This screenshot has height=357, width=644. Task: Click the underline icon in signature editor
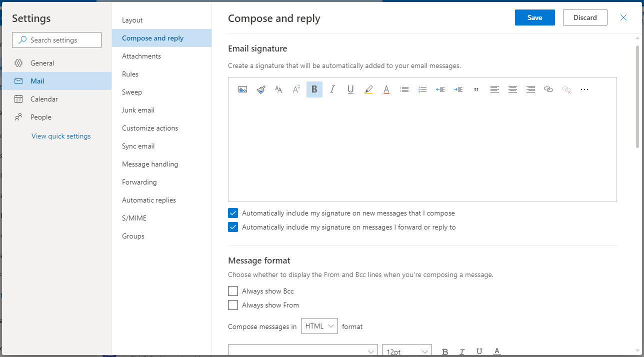350,89
